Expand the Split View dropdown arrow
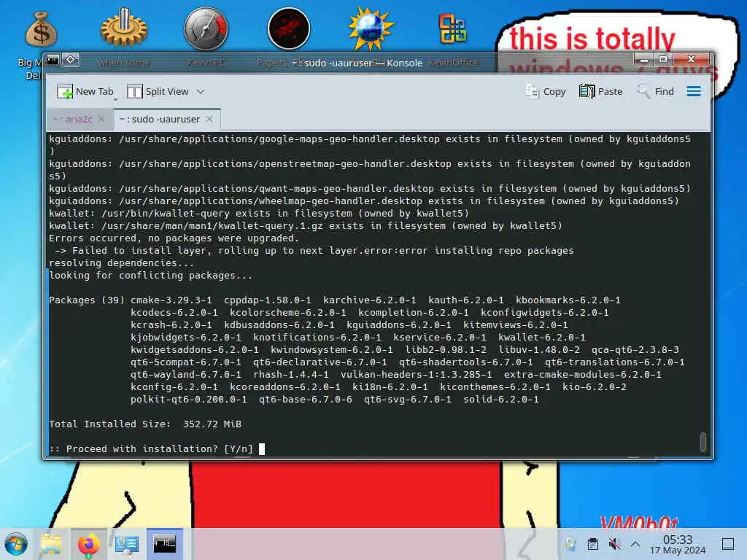 click(201, 91)
